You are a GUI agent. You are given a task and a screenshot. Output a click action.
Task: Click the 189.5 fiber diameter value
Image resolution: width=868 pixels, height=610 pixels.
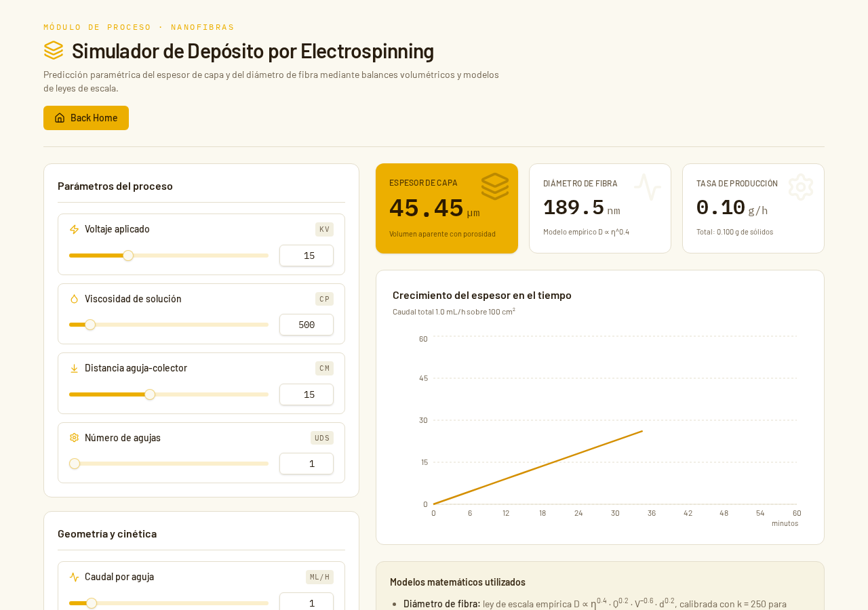[574, 207]
